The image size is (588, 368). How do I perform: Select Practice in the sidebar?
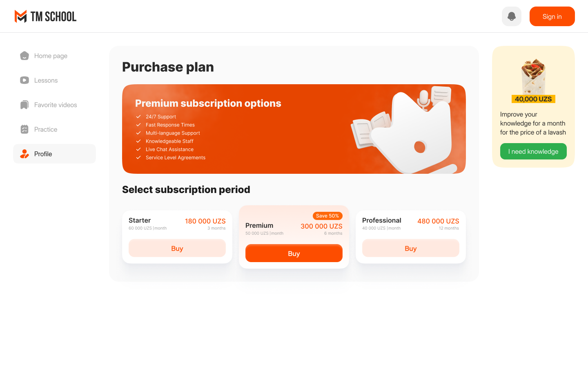tap(46, 129)
